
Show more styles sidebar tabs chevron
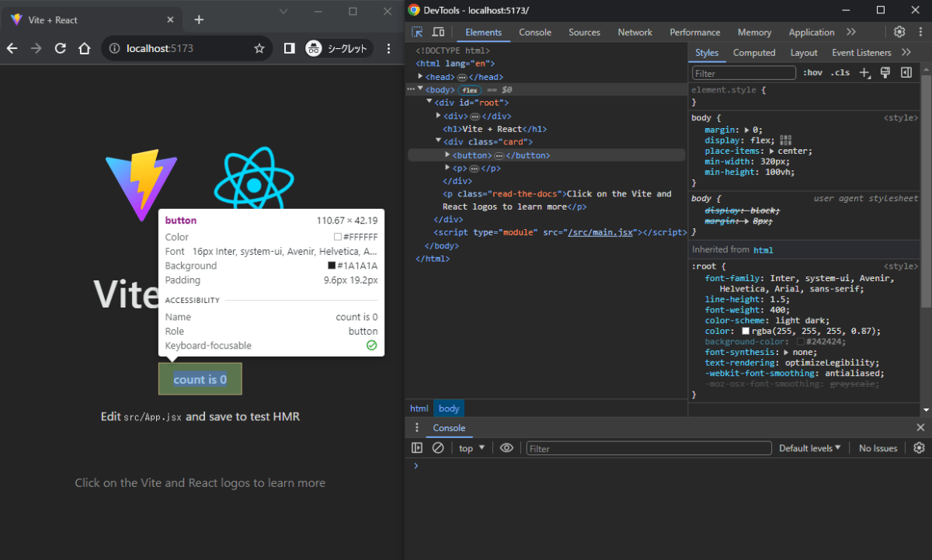point(906,52)
